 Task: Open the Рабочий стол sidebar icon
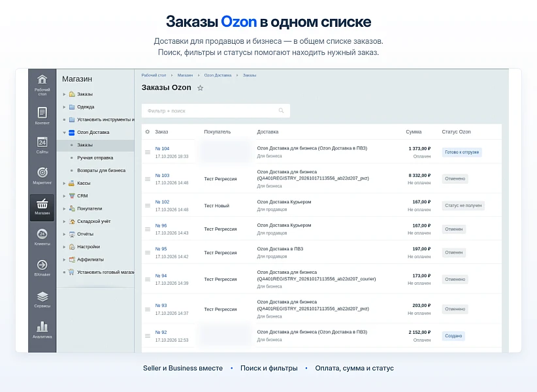point(42,84)
